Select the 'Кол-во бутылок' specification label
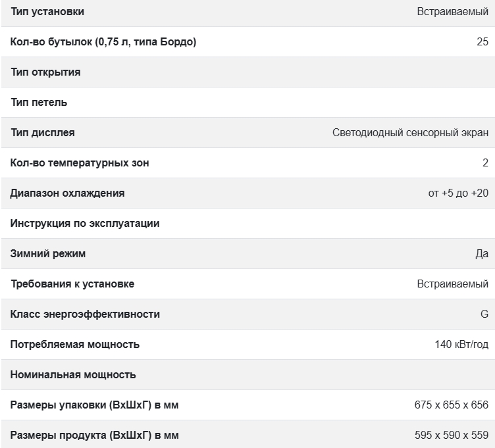Screen dimensions: 495x448 [103, 42]
